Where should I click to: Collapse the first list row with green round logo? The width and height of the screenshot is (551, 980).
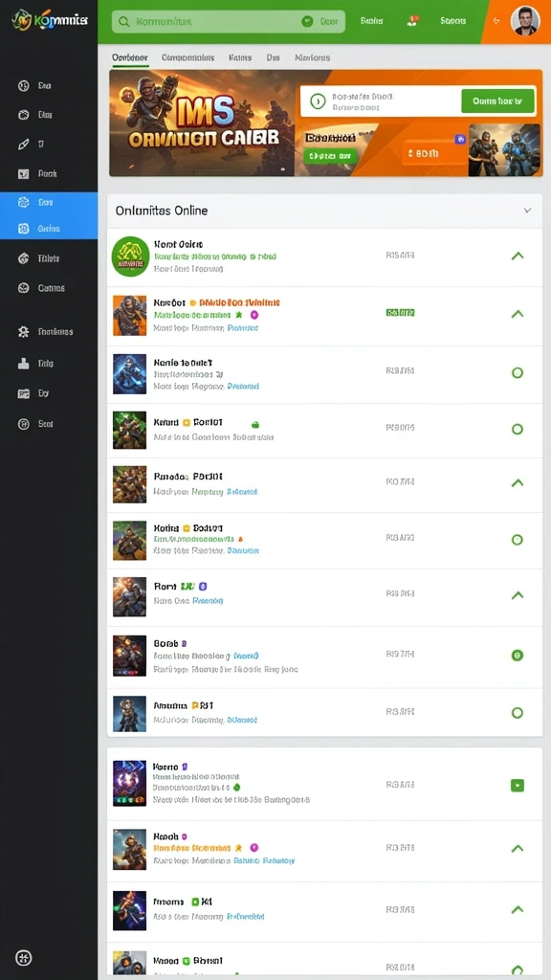518,256
